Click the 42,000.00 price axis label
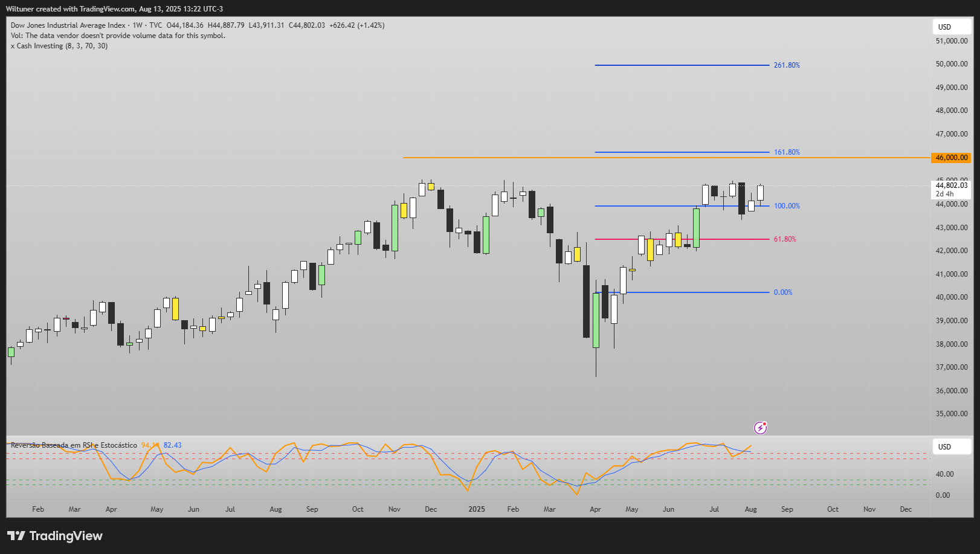Viewport: 980px width, 554px height. 952,251
